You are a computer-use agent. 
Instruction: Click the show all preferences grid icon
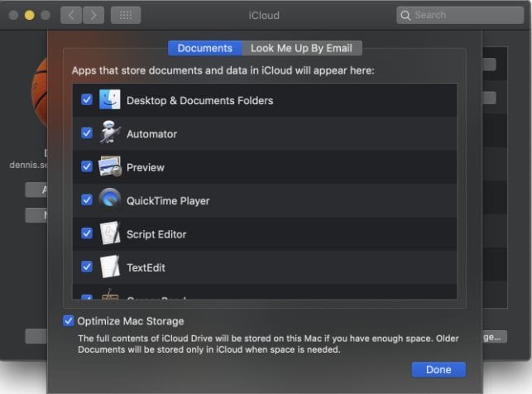(125, 15)
